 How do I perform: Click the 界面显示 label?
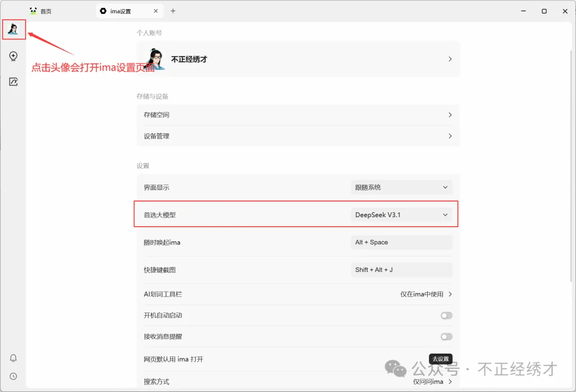click(156, 187)
